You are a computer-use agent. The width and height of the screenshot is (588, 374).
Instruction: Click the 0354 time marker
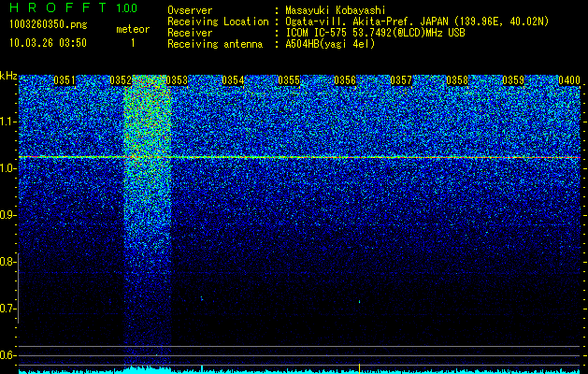tap(233, 80)
